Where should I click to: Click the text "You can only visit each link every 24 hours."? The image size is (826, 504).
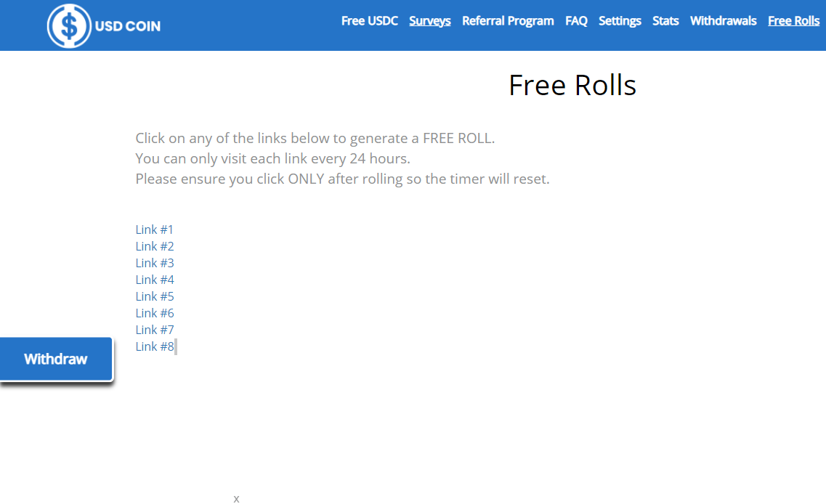click(272, 158)
